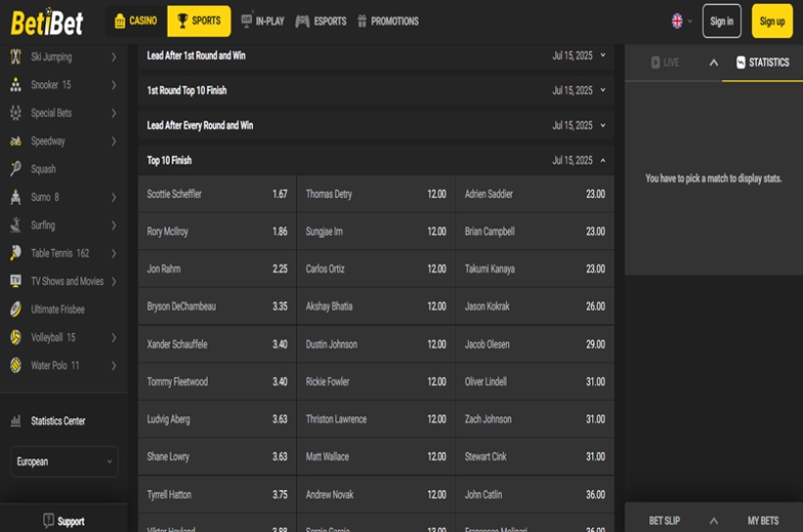803x532 pixels.
Task: Open the Casino tab
Action: [135, 21]
